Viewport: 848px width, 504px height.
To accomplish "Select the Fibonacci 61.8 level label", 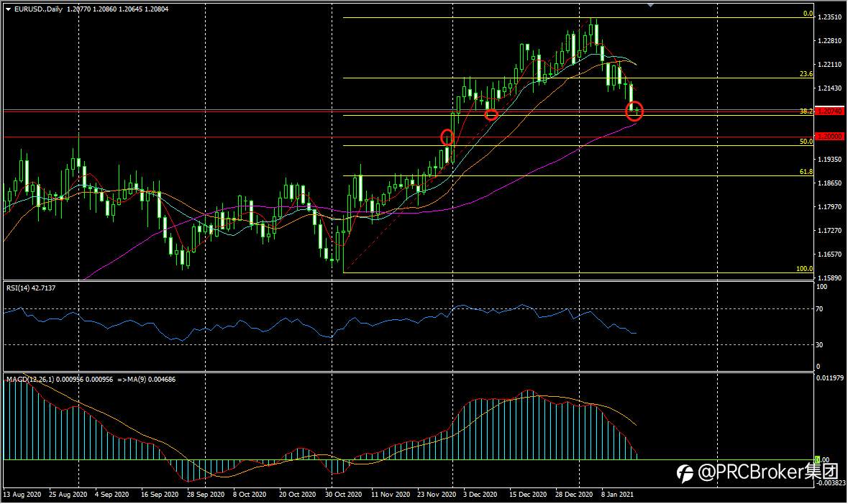I will pos(806,172).
